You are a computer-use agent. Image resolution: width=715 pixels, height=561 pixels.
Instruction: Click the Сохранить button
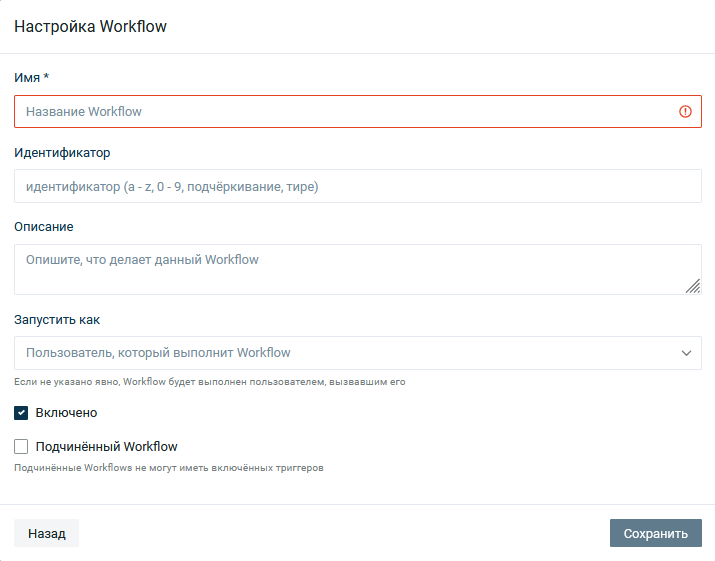(656, 533)
